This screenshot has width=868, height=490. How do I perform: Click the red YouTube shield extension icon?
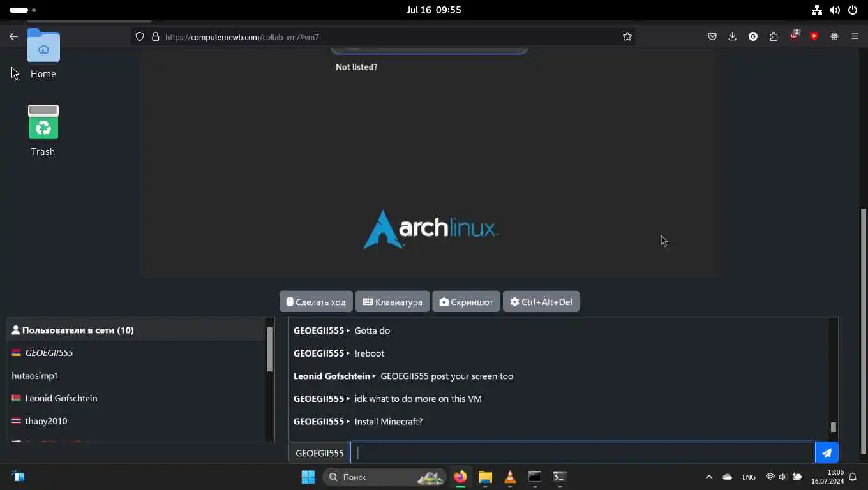814,36
